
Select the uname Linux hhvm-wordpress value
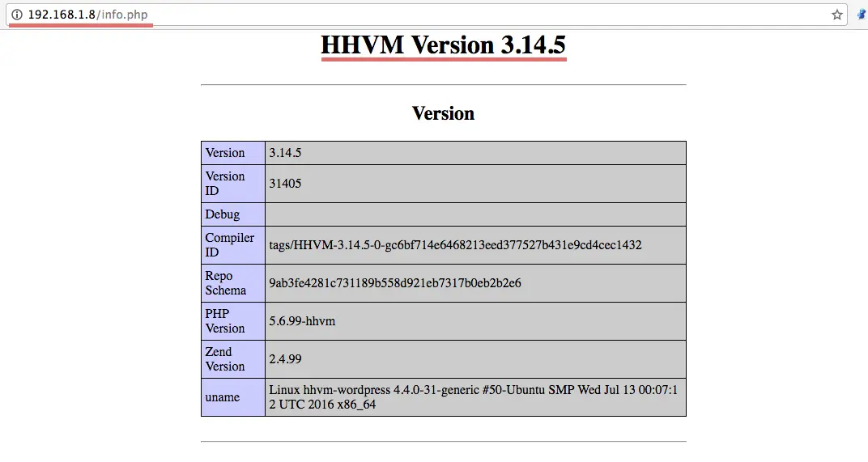[475, 397]
